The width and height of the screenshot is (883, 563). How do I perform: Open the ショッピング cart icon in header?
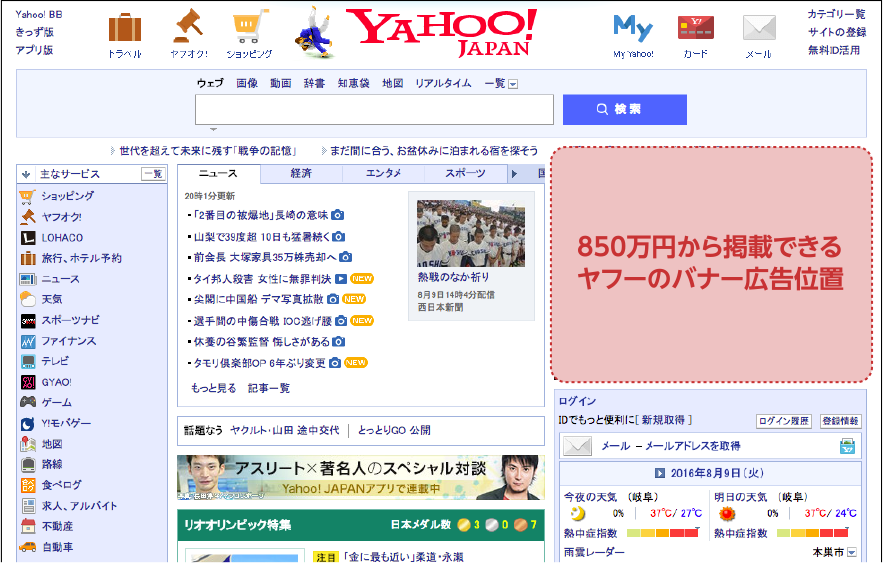(x=249, y=26)
